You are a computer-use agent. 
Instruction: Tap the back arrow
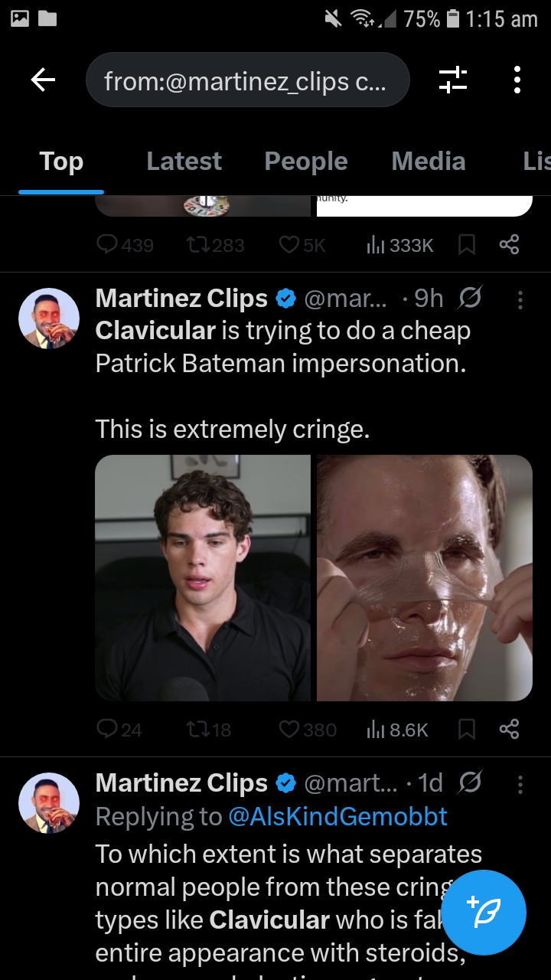click(x=44, y=80)
